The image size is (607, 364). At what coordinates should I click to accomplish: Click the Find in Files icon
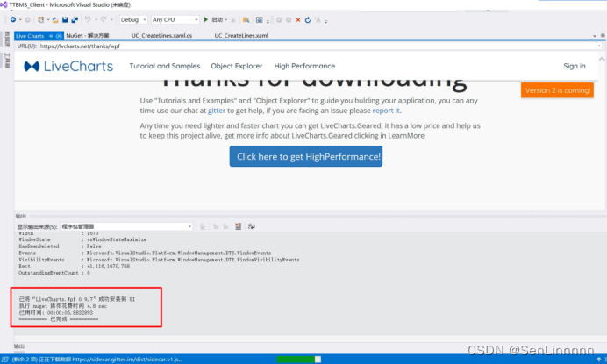click(x=246, y=20)
